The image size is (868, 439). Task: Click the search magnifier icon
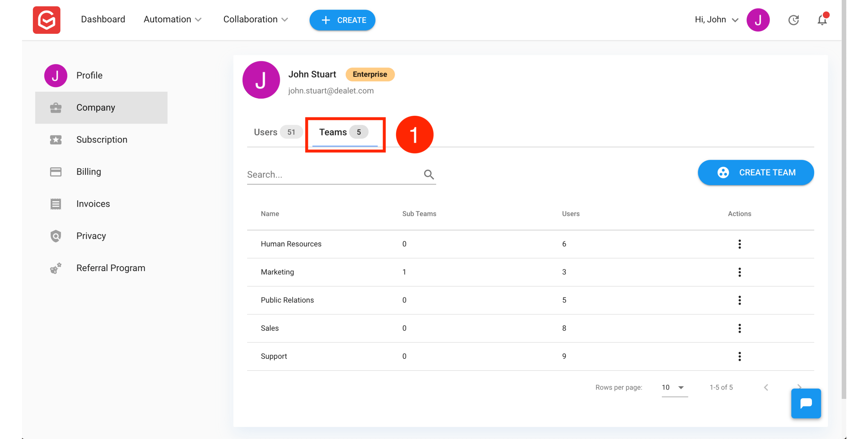coord(429,174)
